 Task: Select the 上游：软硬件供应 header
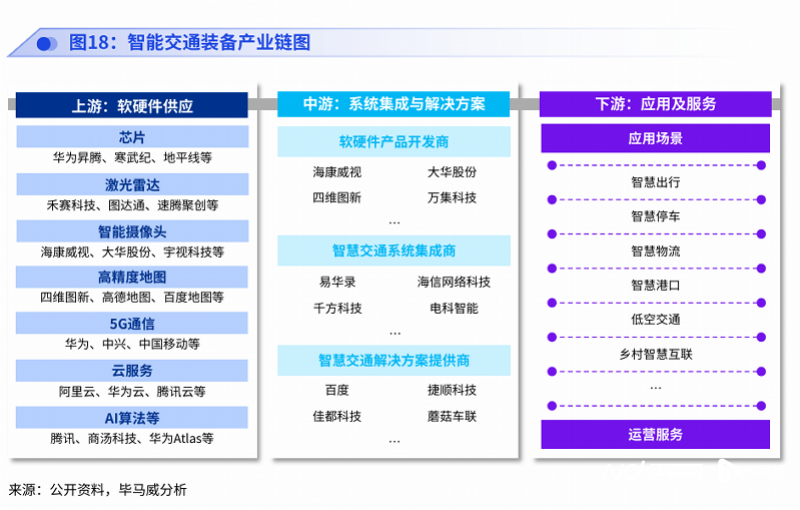click(132, 106)
